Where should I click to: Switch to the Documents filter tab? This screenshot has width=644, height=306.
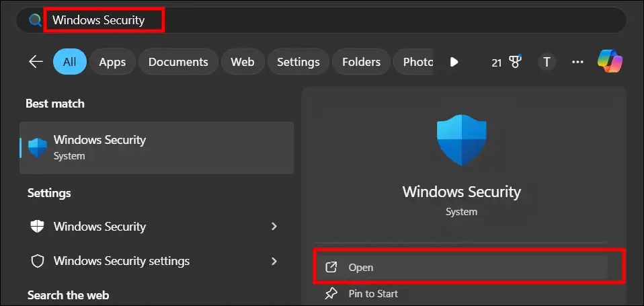coord(178,62)
